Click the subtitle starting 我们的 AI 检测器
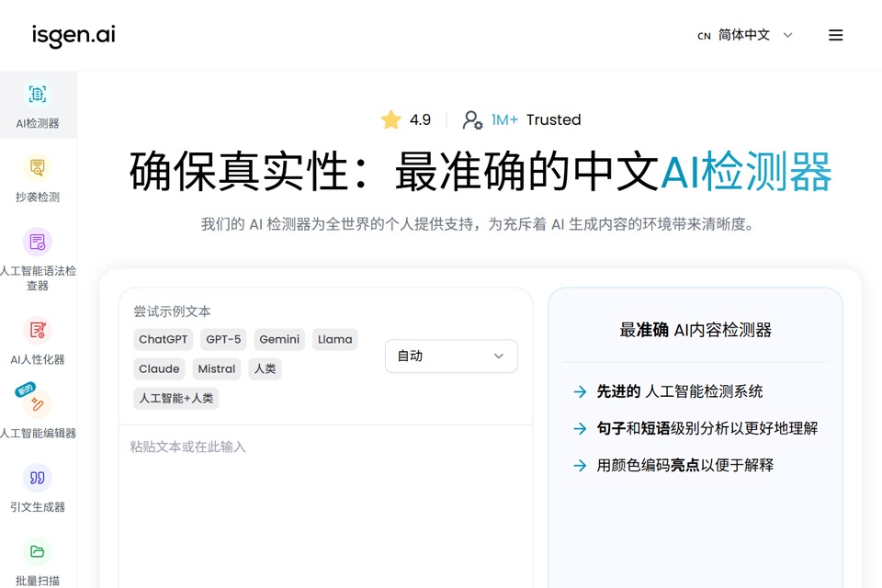Viewport: 882px width, 588px height. pyautogui.click(x=479, y=224)
